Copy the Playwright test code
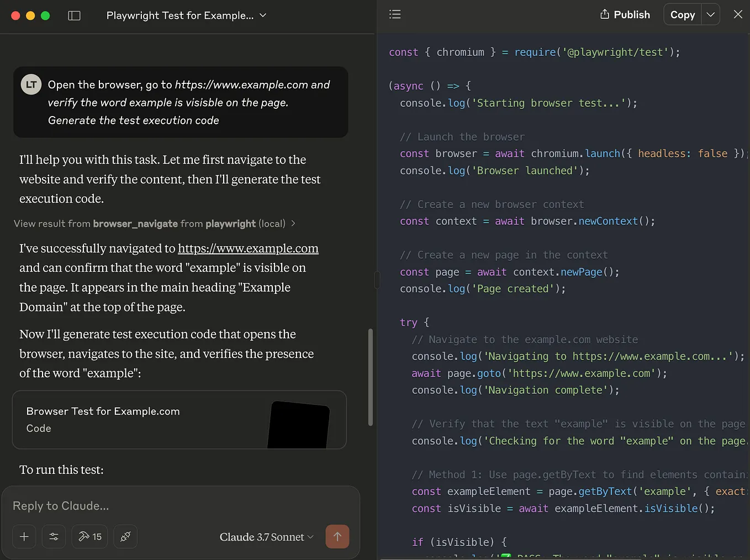The image size is (750, 560). 682,14
